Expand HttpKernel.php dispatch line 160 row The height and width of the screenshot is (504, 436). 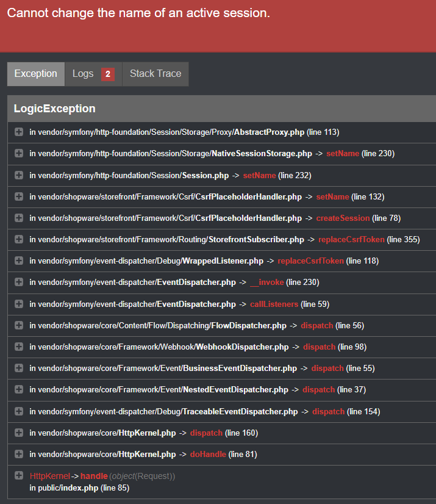[19, 433]
